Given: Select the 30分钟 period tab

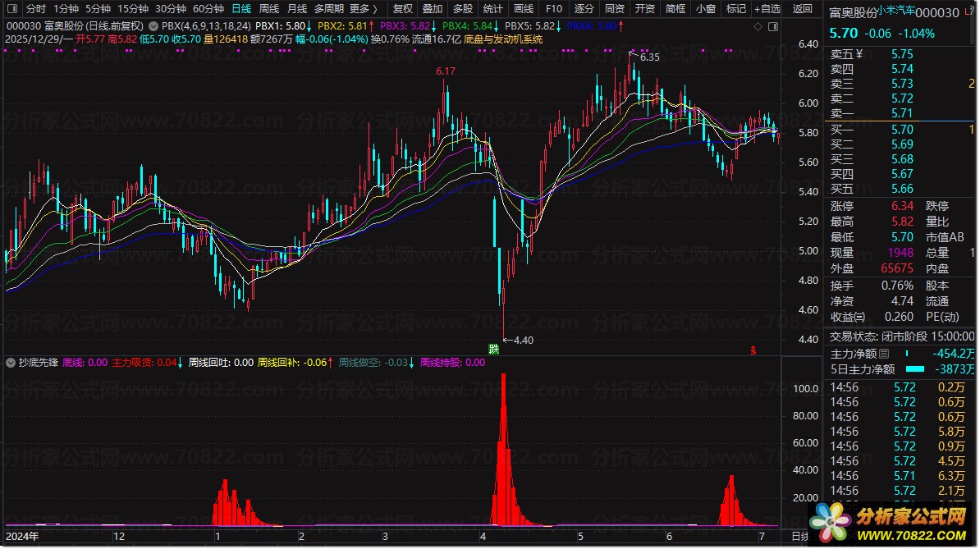Looking at the screenshot, I should 171,9.
